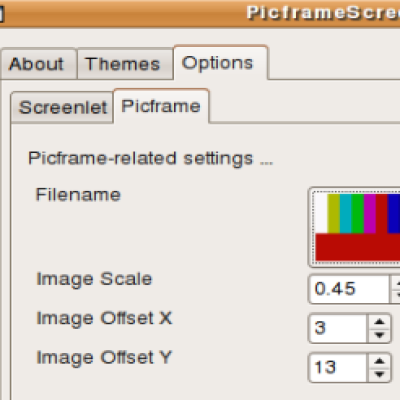Click the Image Scale label
The width and height of the screenshot is (400, 400).
tap(94, 279)
